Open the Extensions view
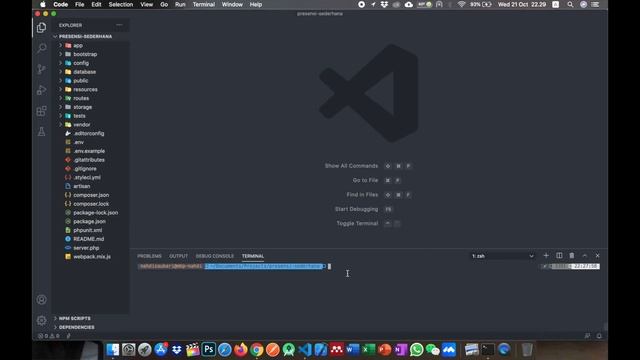The height and width of the screenshot is (360, 640). click(x=41, y=111)
